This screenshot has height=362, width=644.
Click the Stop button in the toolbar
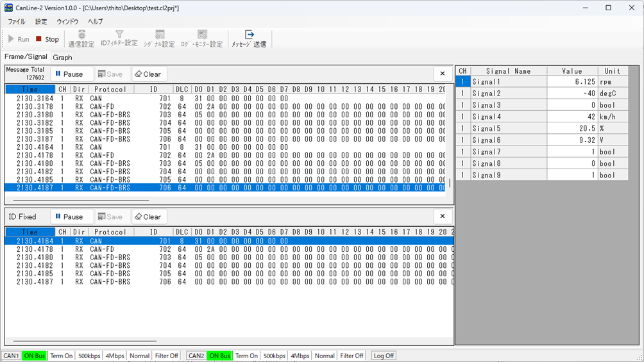(x=47, y=39)
